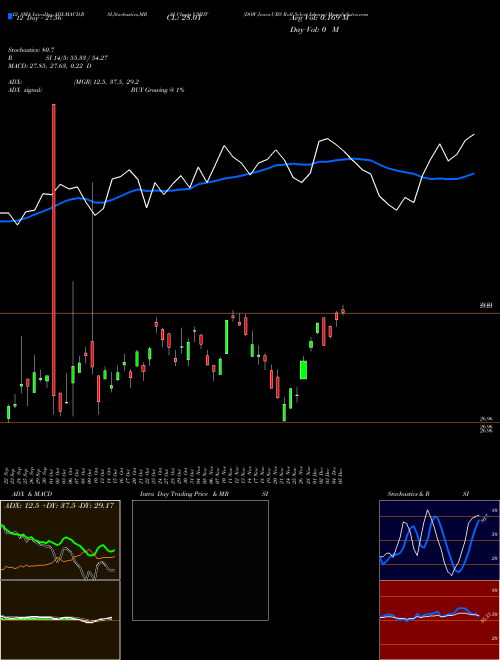The width and height of the screenshot is (500, 660).
Task: Click the tall red spike candle on 01 Oct
Action: click(x=53, y=250)
